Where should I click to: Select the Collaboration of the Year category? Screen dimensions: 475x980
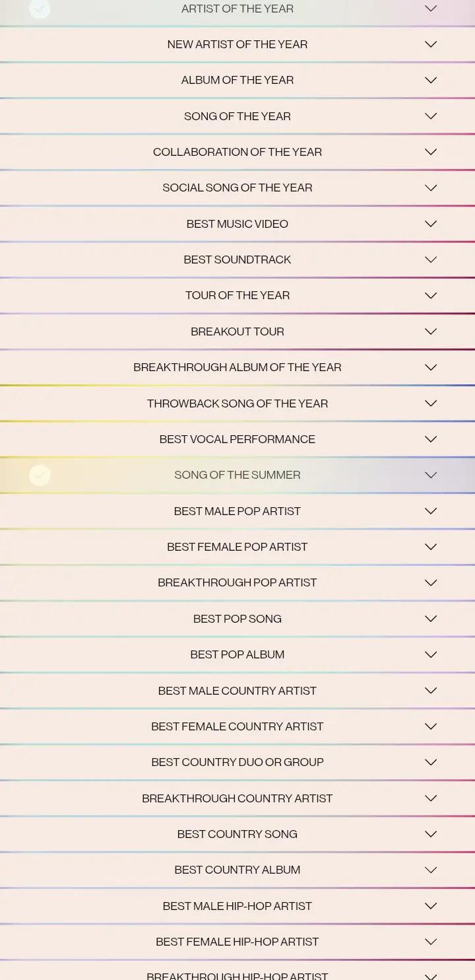(x=237, y=152)
